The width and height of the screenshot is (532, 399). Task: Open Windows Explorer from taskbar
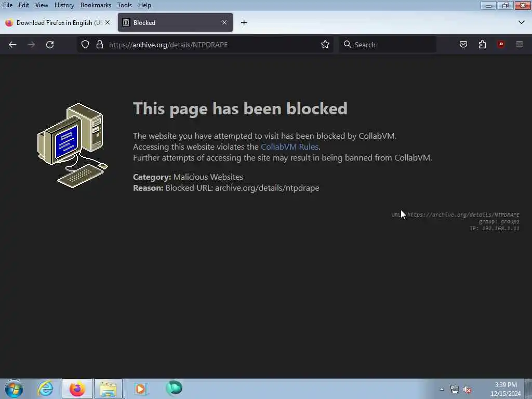108,389
